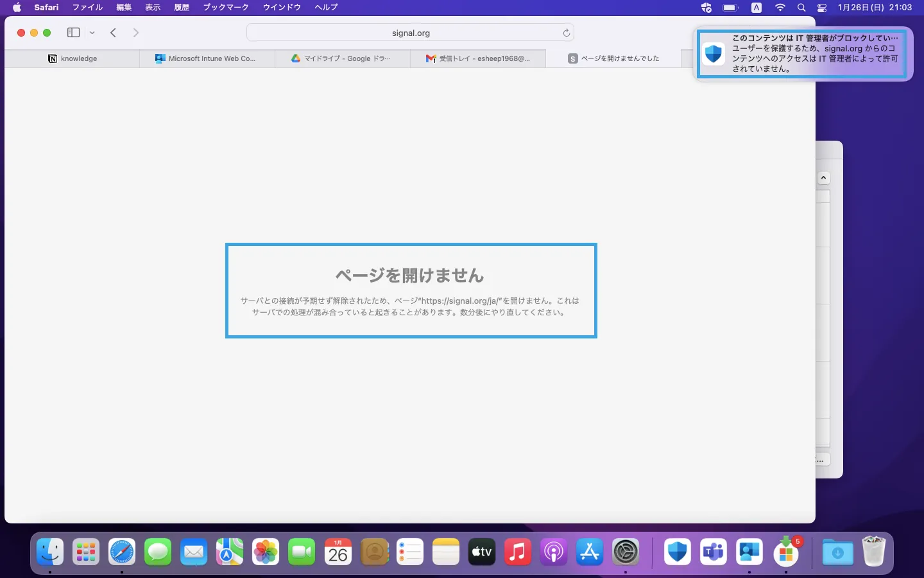Open App Store from the Dock

coord(590,552)
